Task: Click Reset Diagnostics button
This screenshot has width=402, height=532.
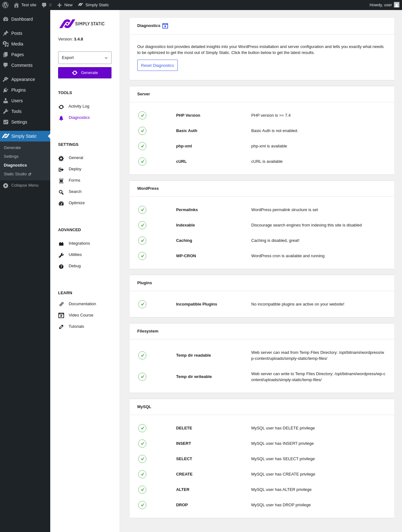Action: [x=157, y=65]
